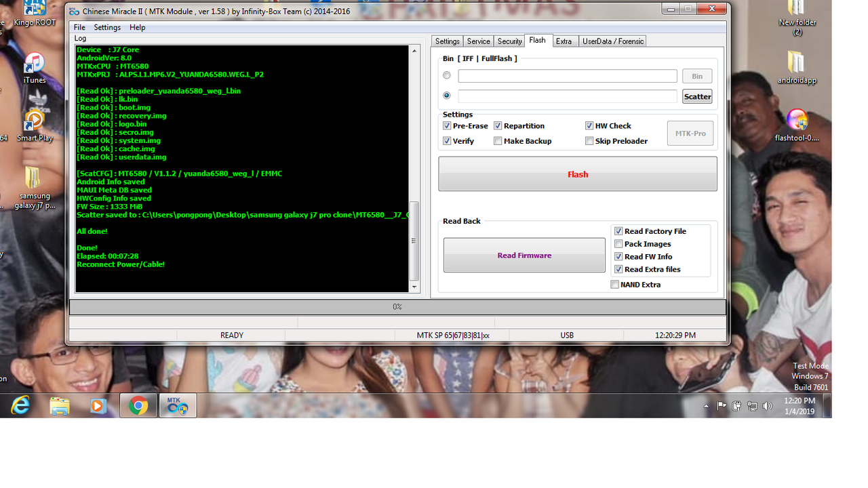This screenshot has height=488, width=868.
Task: Open the Kingo ROOT desktop icon
Action: (34, 14)
